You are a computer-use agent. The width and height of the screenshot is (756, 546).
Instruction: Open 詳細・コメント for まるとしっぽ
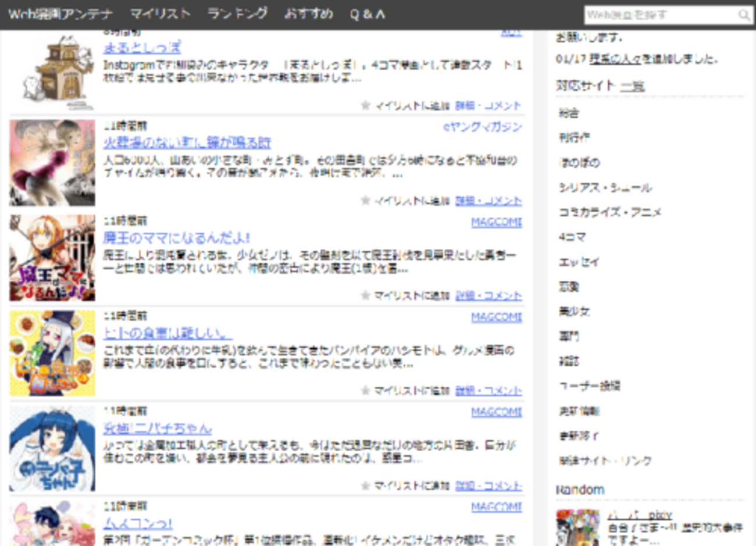point(488,106)
